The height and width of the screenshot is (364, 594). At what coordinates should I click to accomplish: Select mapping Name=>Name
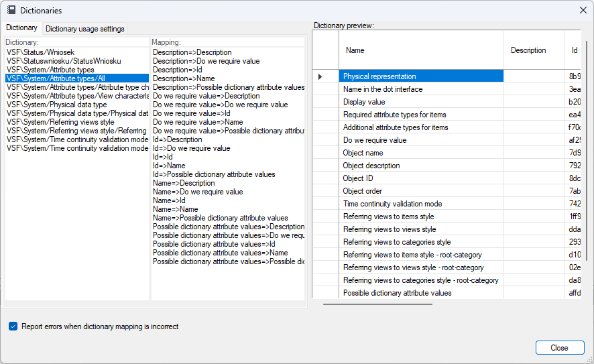point(228,209)
